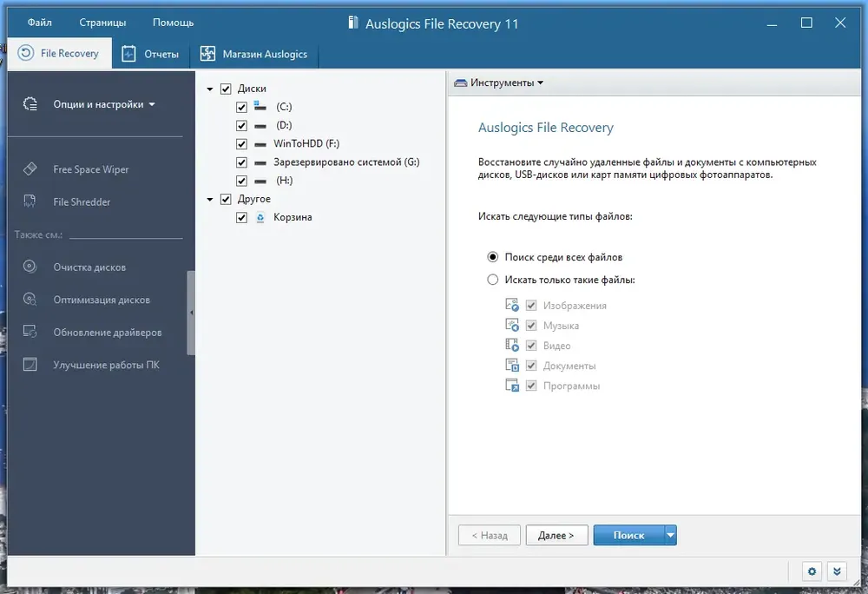The height and width of the screenshot is (594, 868).
Task: Start scan with the Поиск button
Action: coord(628,535)
